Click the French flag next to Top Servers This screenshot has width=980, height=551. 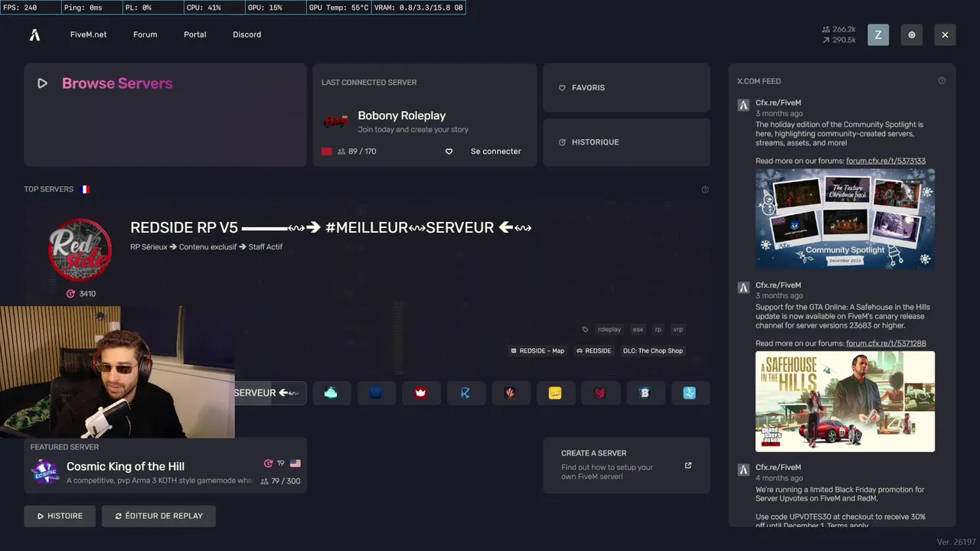click(x=84, y=189)
